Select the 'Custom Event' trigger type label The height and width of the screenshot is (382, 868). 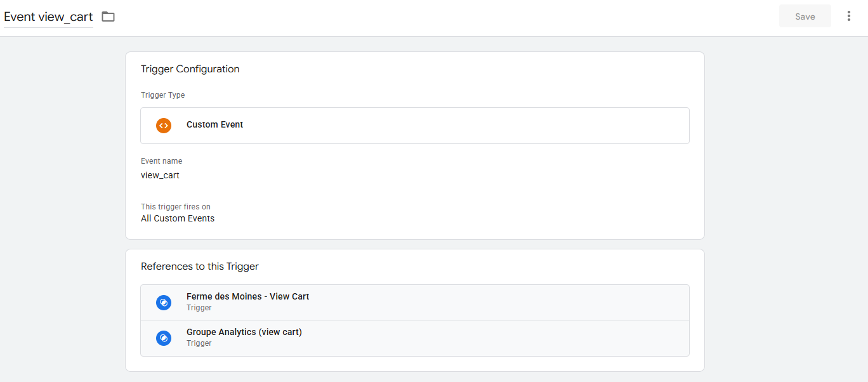(x=214, y=125)
